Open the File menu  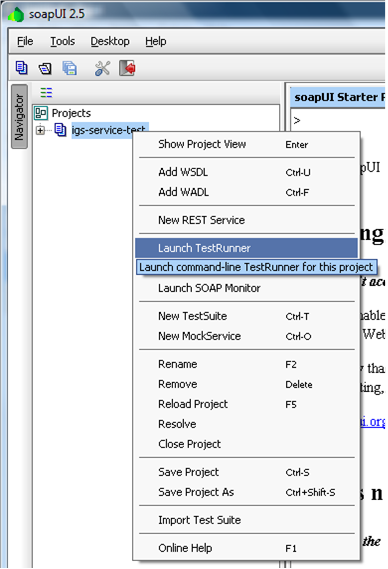click(x=25, y=41)
